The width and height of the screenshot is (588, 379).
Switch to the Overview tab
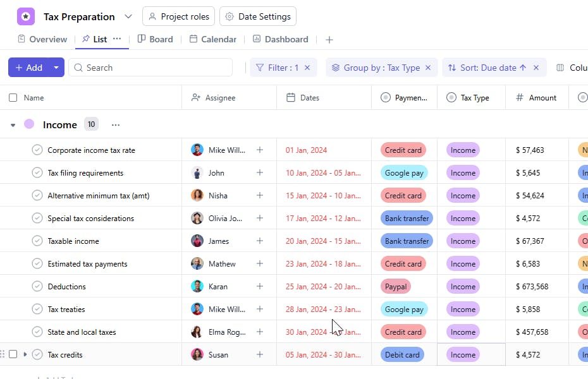pos(42,39)
